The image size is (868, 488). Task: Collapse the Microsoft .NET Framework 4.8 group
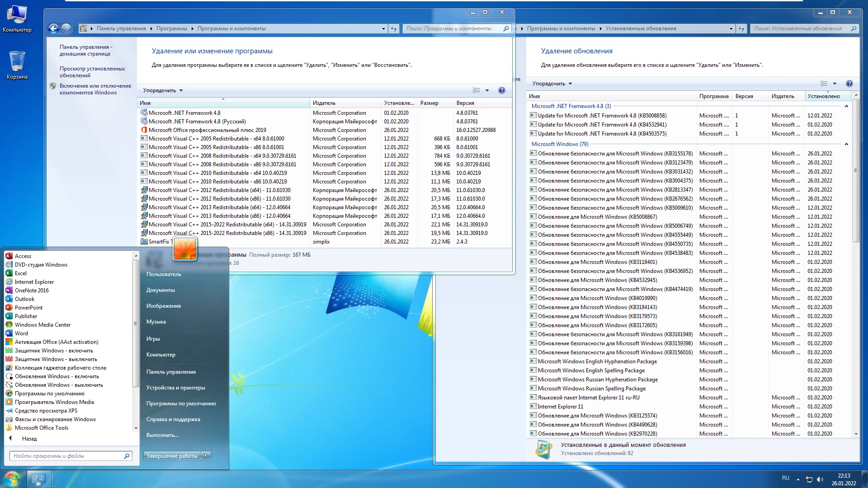pyautogui.click(x=846, y=106)
